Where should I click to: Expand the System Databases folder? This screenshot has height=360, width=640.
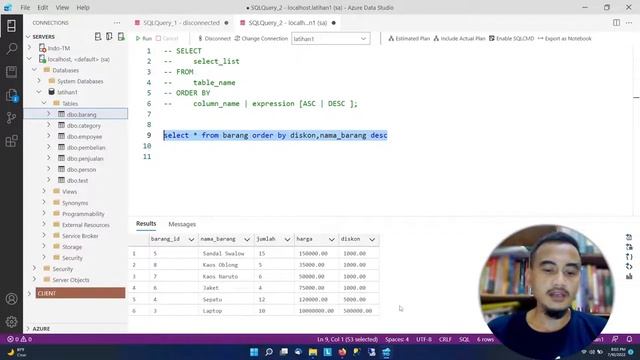[x=39, y=81]
